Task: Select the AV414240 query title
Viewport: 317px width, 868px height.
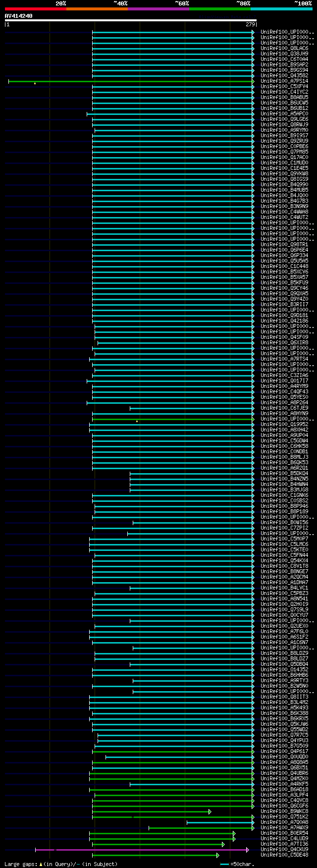Action: click(x=19, y=16)
